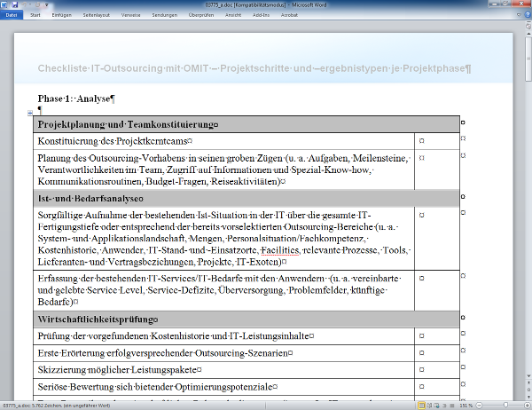Switch to the Einfügen ribbon tab

62,15
